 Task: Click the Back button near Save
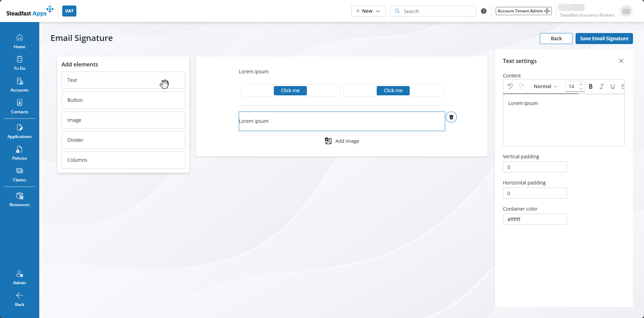click(x=556, y=39)
